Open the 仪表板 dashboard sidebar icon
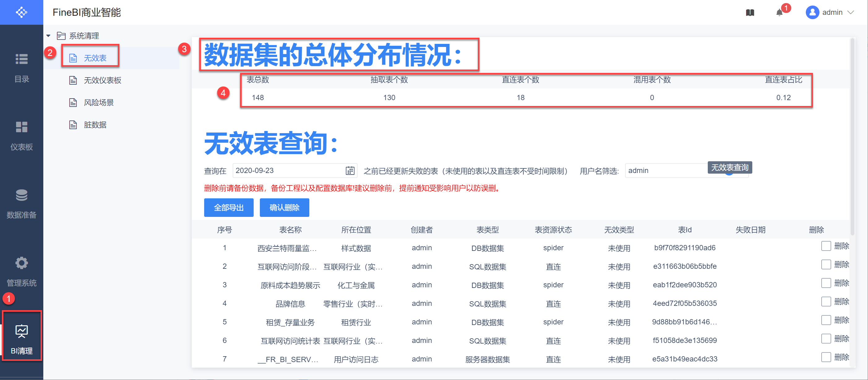Image resolution: width=868 pixels, height=380 pixels. (x=22, y=127)
